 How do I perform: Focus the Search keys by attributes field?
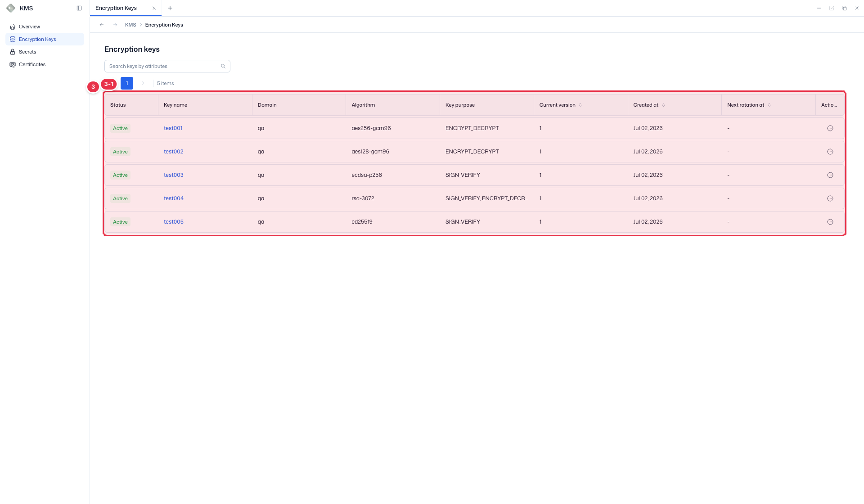point(167,66)
